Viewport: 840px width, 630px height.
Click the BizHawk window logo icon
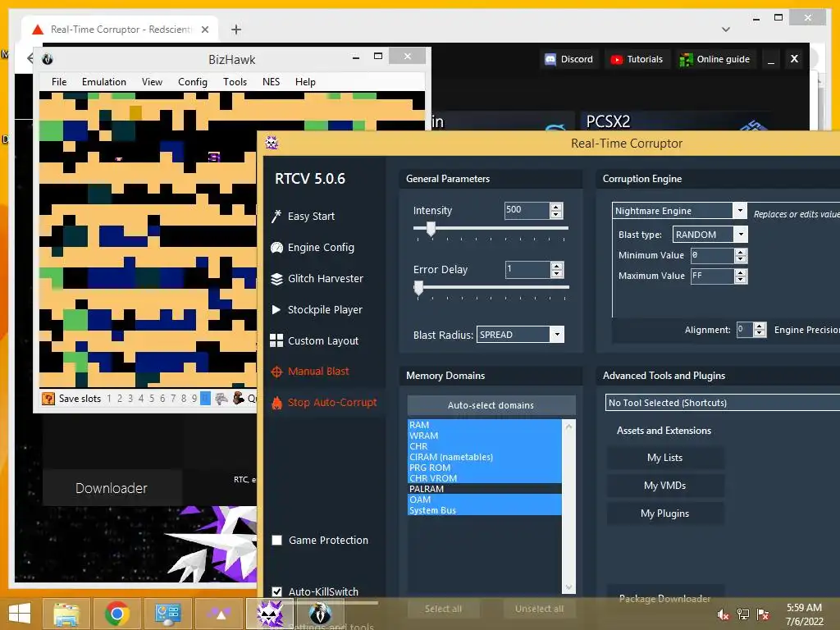click(47, 59)
